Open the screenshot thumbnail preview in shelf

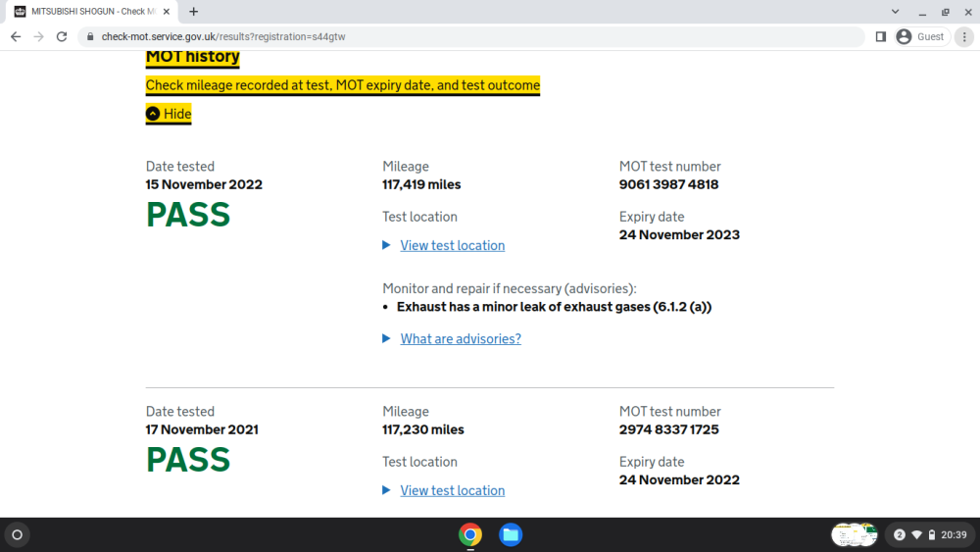pos(854,535)
